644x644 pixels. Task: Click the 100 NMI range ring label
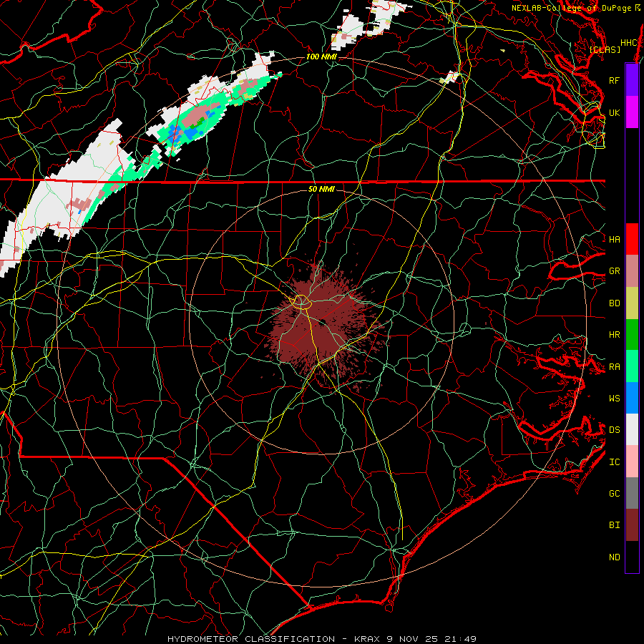tap(321, 57)
